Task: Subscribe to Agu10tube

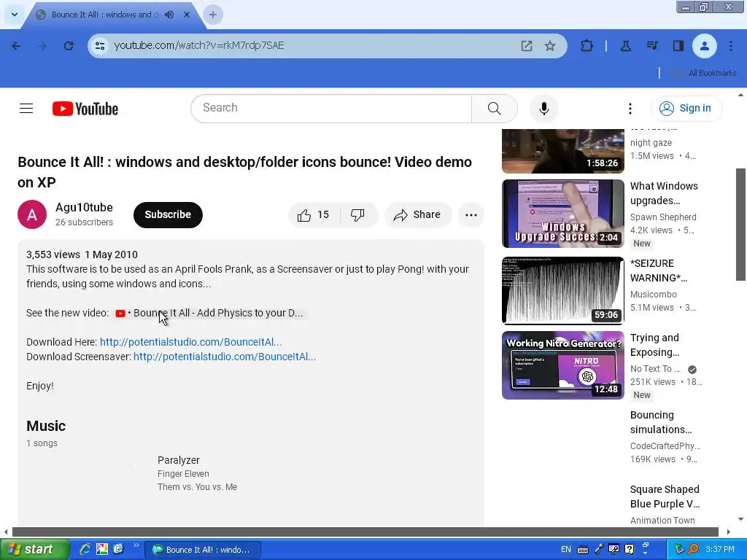Action: coord(168,215)
